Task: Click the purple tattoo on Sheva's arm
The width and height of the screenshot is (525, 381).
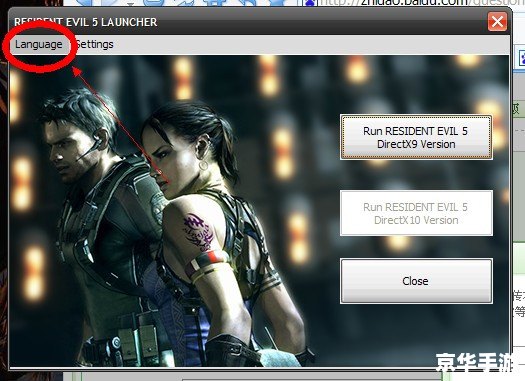Action: tap(198, 232)
